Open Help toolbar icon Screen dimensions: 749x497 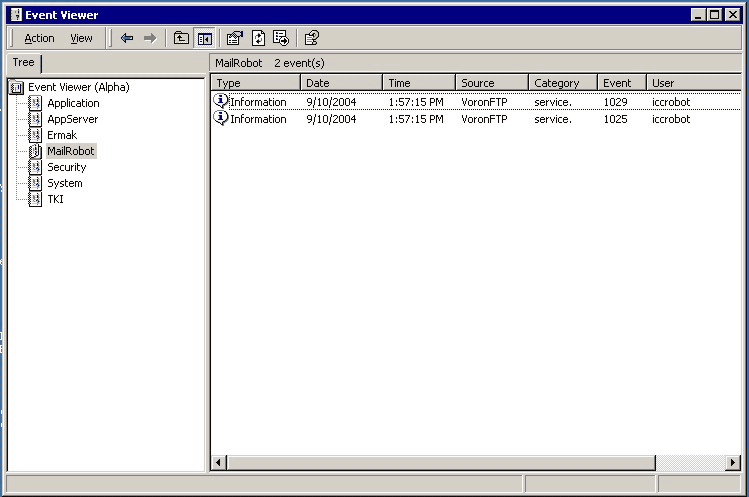[312, 38]
